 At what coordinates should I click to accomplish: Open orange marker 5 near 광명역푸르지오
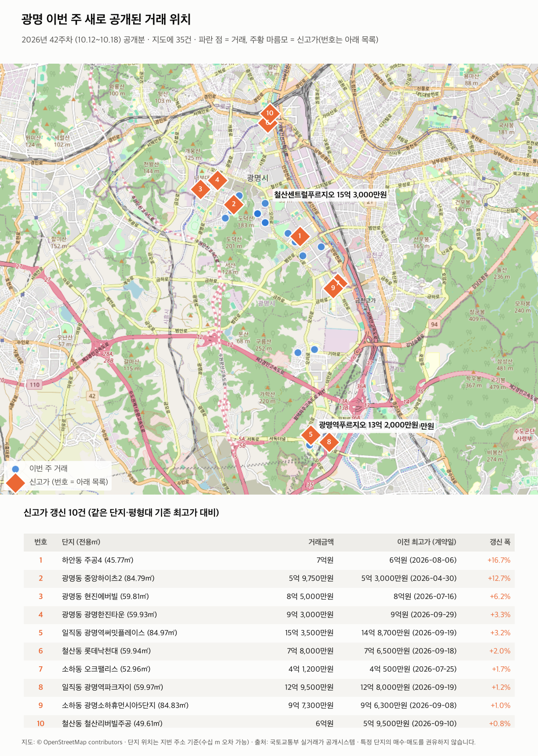tap(310, 434)
